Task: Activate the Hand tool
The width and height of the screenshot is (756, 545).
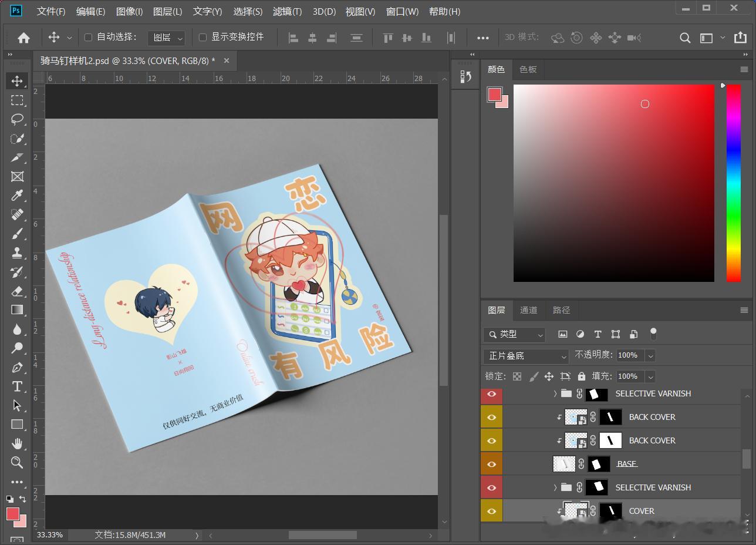Action: (17, 443)
